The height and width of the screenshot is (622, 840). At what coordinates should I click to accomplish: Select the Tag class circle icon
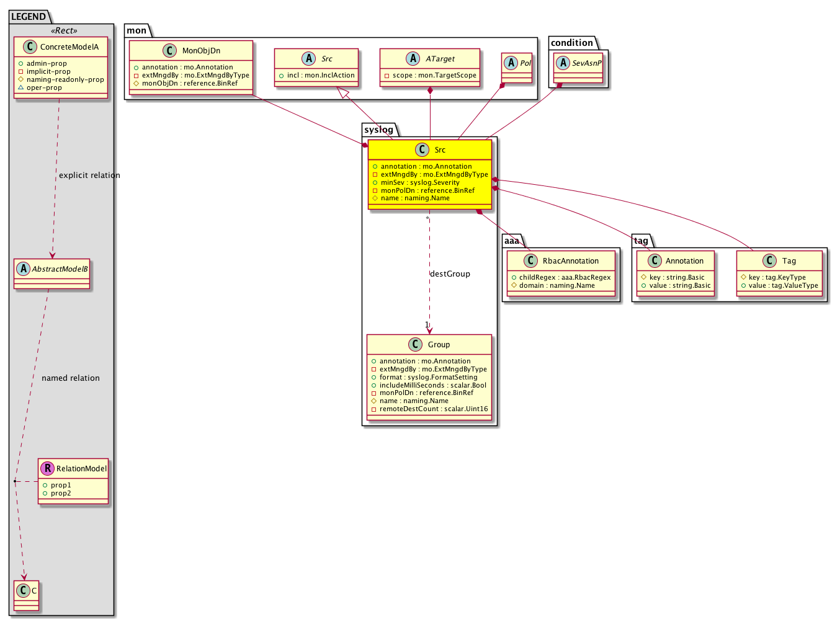coord(769,261)
